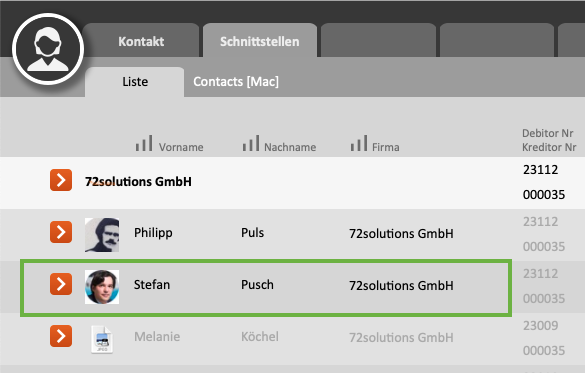Select the Liste sub-tab
The height and width of the screenshot is (373, 585).
(135, 82)
